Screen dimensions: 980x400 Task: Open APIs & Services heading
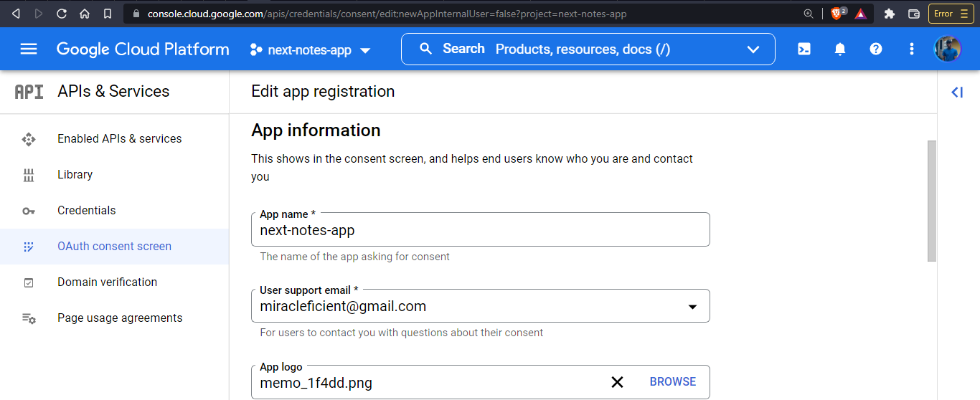tap(113, 91)
